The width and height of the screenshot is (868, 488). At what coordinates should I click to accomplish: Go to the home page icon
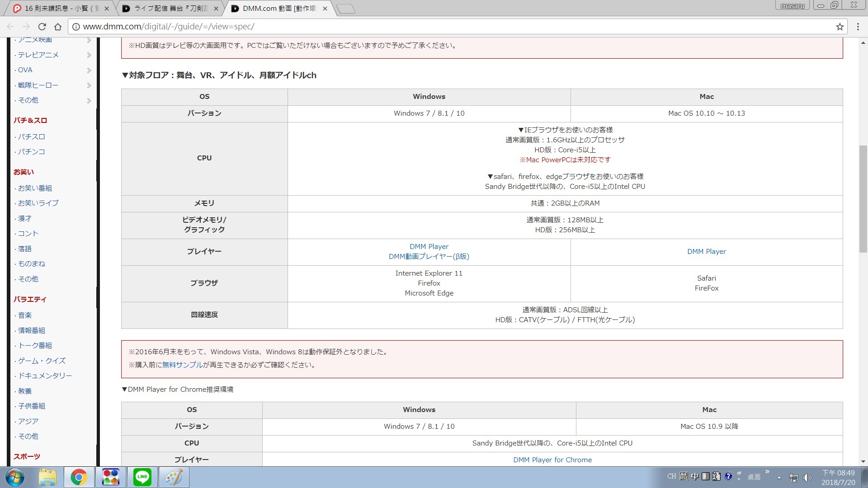point(58,27)
